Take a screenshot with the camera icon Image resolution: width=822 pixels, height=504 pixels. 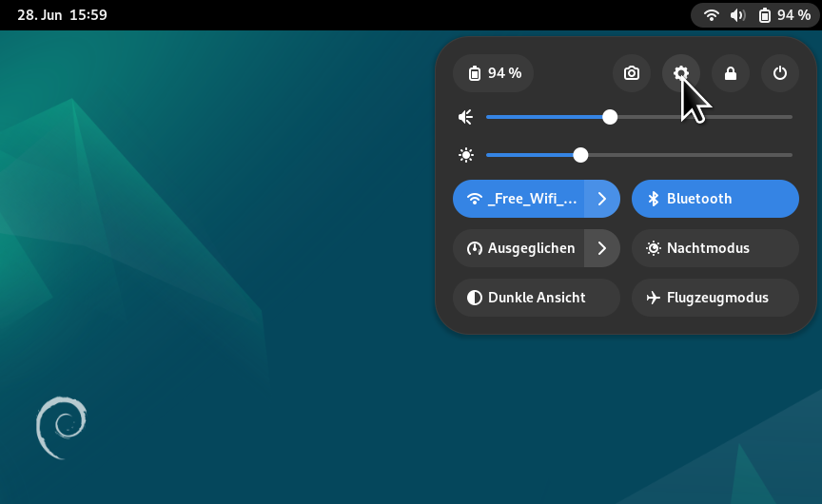632,73
